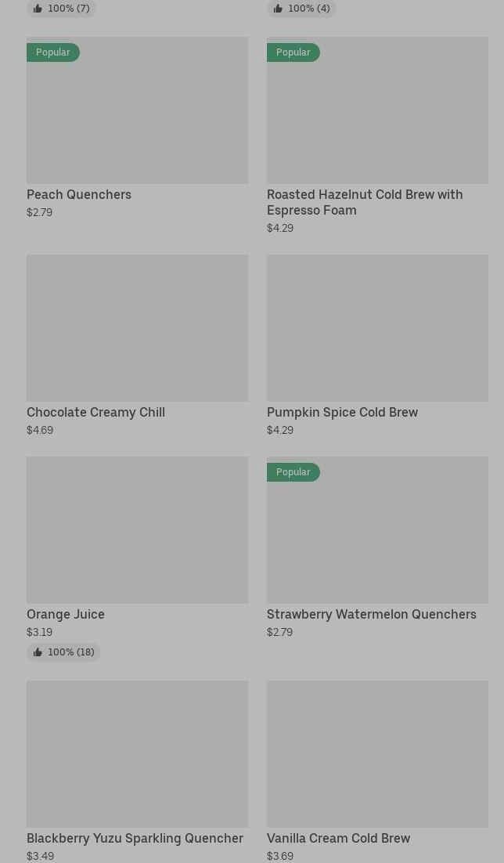Select Roasted Hazelnut Cold Brew with Espresso Foam title
This screenshot has width=504, height=863.
click(x=365, y=202)
